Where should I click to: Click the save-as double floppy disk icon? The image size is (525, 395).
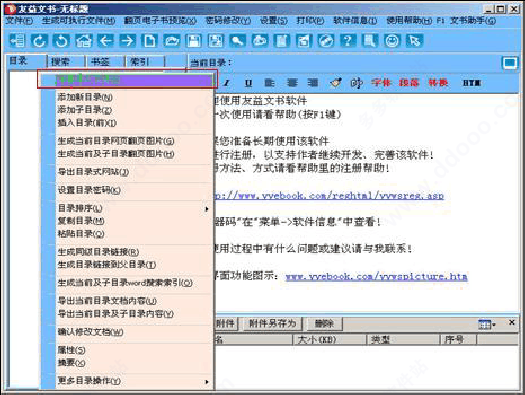click(x=216, y=41)
